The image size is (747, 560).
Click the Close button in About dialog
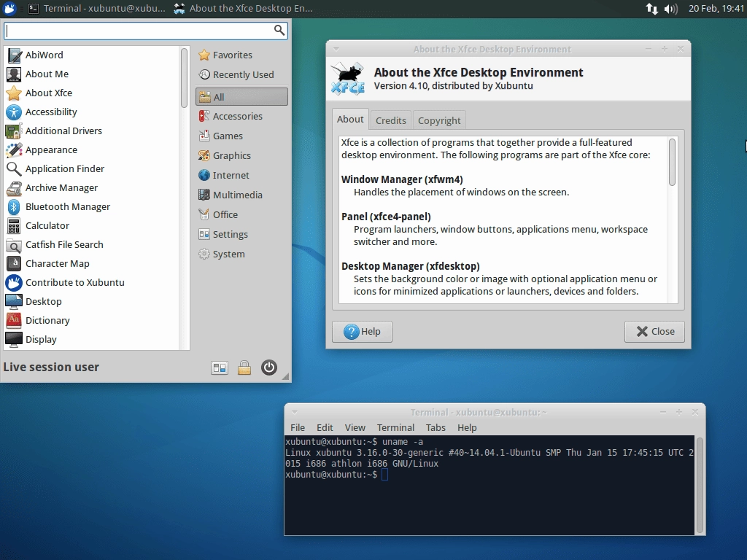(654, 332)
